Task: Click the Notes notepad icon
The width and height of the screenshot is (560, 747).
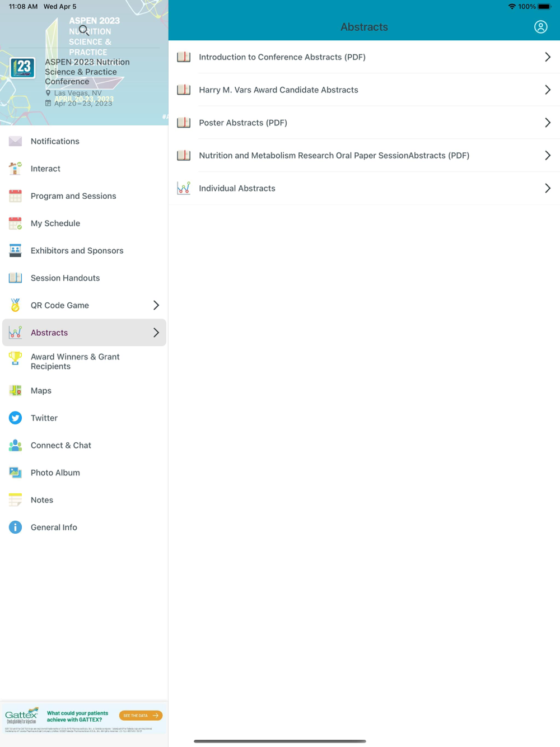Action: pos(16,500)
